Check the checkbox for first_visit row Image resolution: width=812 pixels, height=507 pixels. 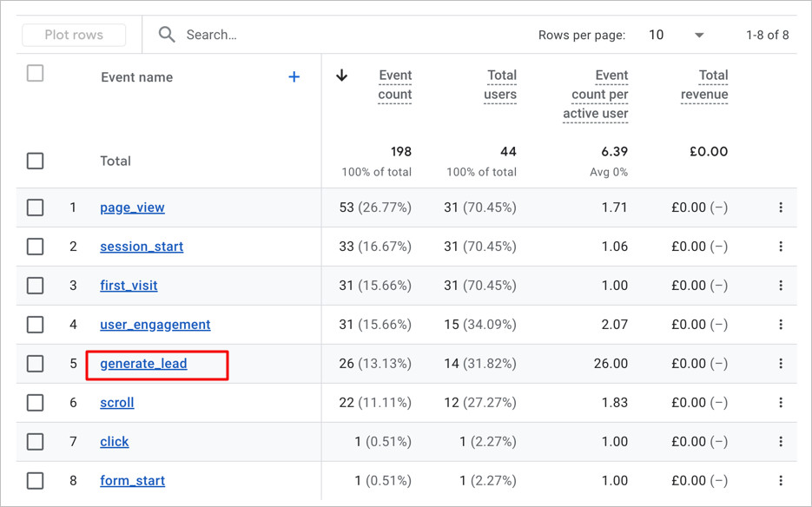(35, 285)
